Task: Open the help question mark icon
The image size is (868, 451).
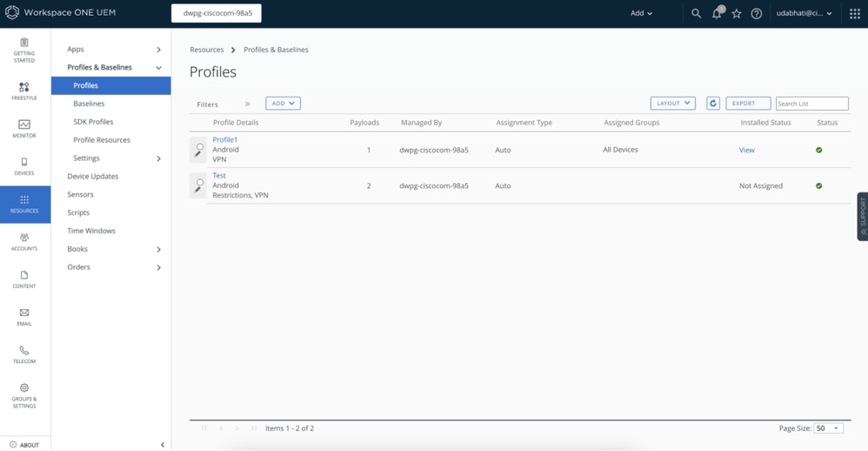Action: pos(757,13)
